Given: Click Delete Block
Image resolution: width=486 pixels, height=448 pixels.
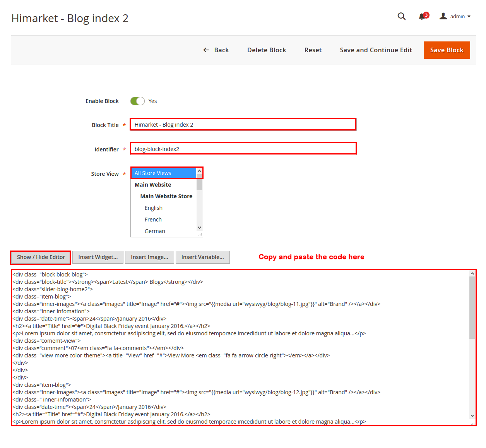Looking at the screenshot, I should click(x=267, y=50).
